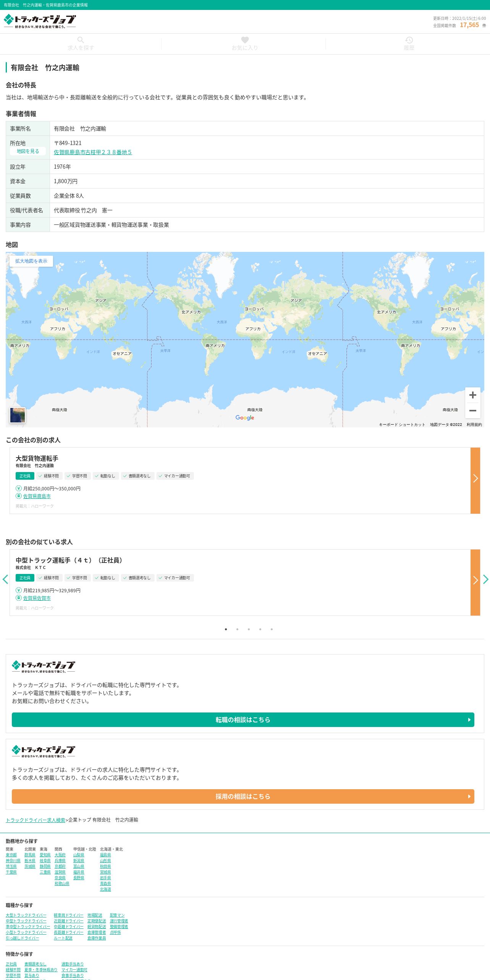The height and width of the screenshot is (980, 490).
Task: Open 倉庫作業員 job type link
Action: 97,938
